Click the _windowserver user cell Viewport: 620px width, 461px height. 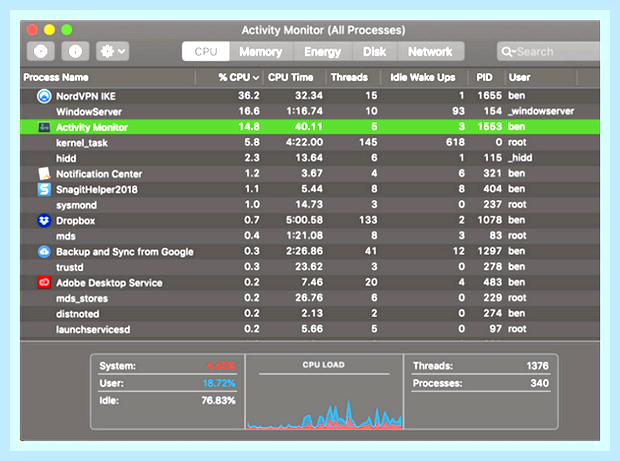click(541, 111)
